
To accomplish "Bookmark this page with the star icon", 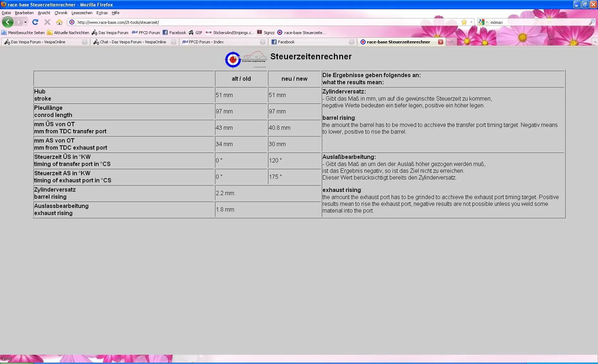I will pyautogui.click(x=464, y=22).
